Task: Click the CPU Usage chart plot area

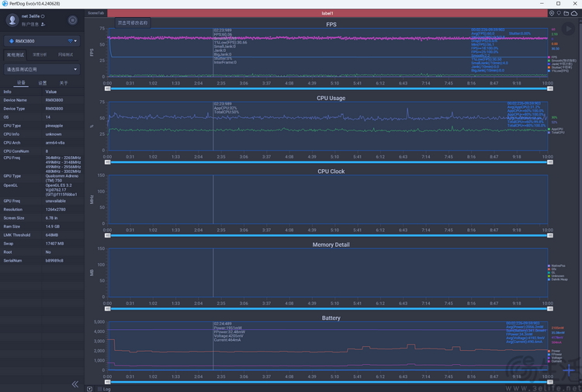Action: (328, 127)
